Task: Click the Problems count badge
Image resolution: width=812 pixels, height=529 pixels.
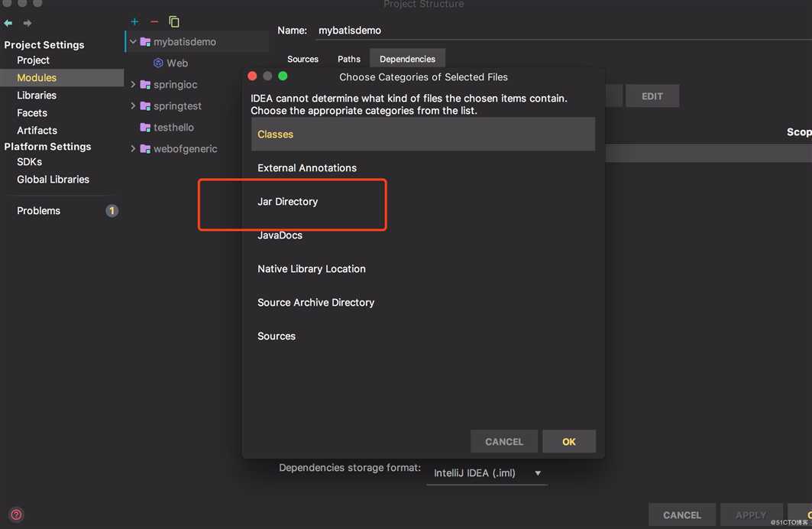Action: coord(112,210)
